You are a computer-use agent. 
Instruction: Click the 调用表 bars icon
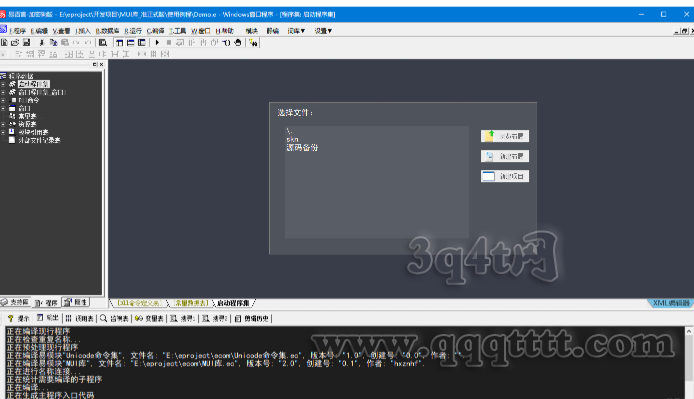pos(69,318)
